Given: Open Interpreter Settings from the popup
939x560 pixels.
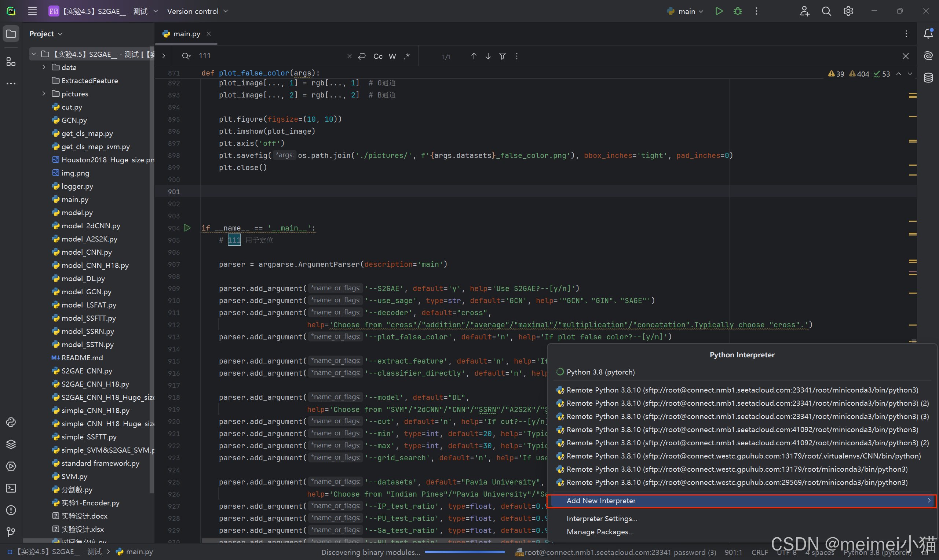Looking at the screenshot, I should pos(602,519).
